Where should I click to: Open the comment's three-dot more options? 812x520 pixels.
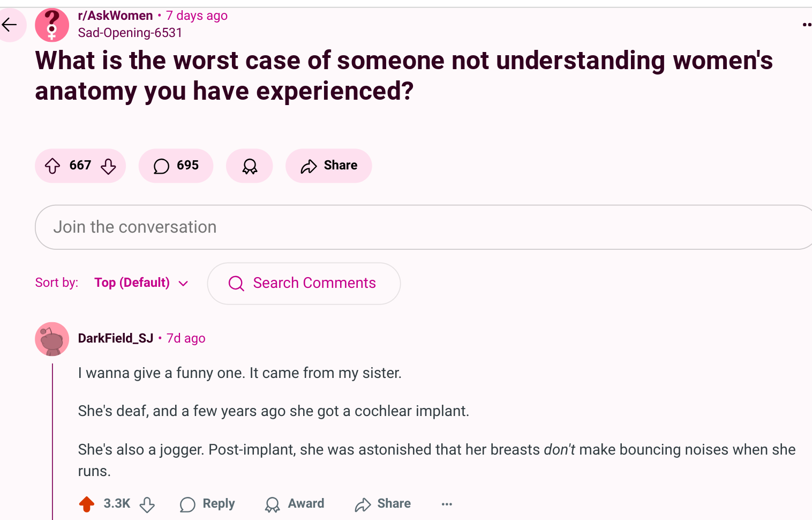click(447, 504)
